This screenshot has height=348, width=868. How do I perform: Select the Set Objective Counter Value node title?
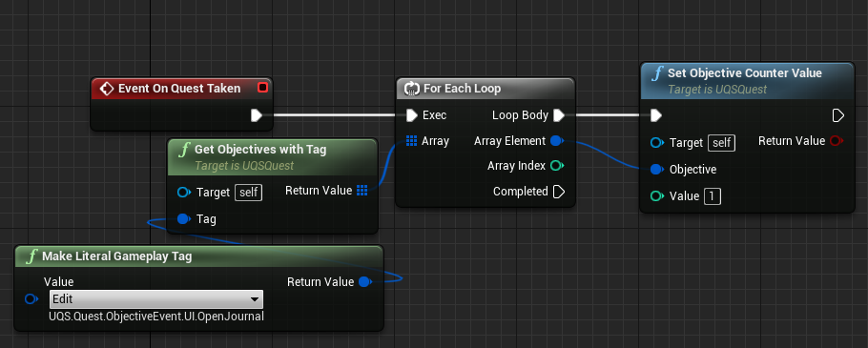tap(745, 73)
